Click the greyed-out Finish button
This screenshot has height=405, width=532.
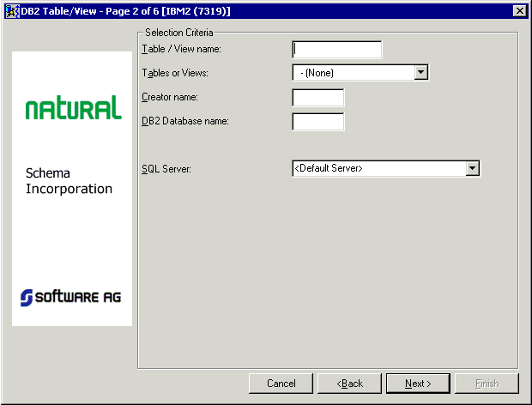(487, 383)
